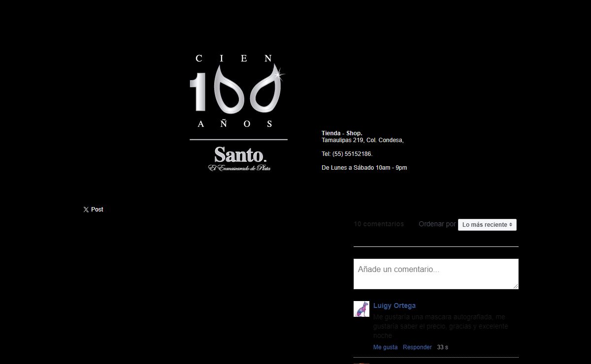Image resolution: width=591 pixels, height=364 pixels.
Task: Click the hours 'De Lunes a Sábado 10am - 9pm'
Action: click(x=364, y=168)
